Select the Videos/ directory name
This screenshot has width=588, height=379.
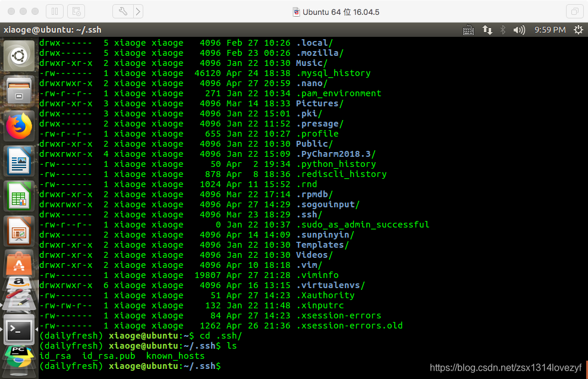315,255
